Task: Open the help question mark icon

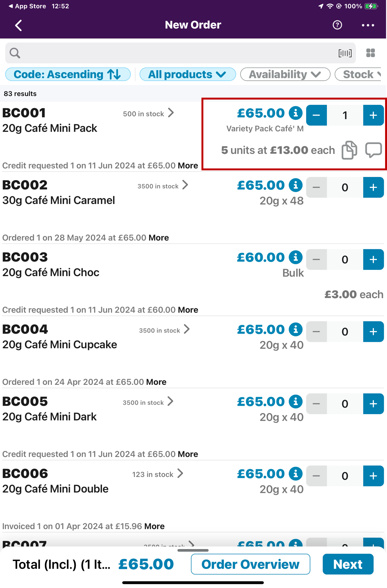Action: click(337, 25)
